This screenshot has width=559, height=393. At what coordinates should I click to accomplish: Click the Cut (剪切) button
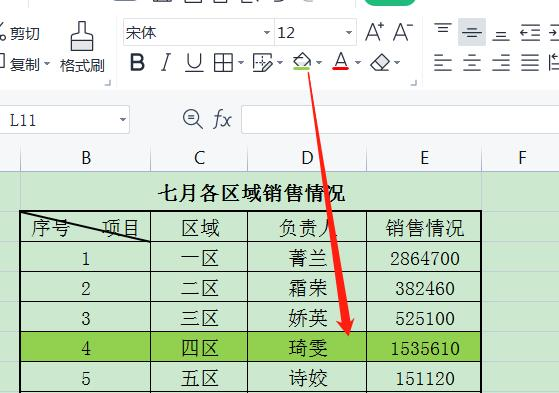click(x=20, y=34)
